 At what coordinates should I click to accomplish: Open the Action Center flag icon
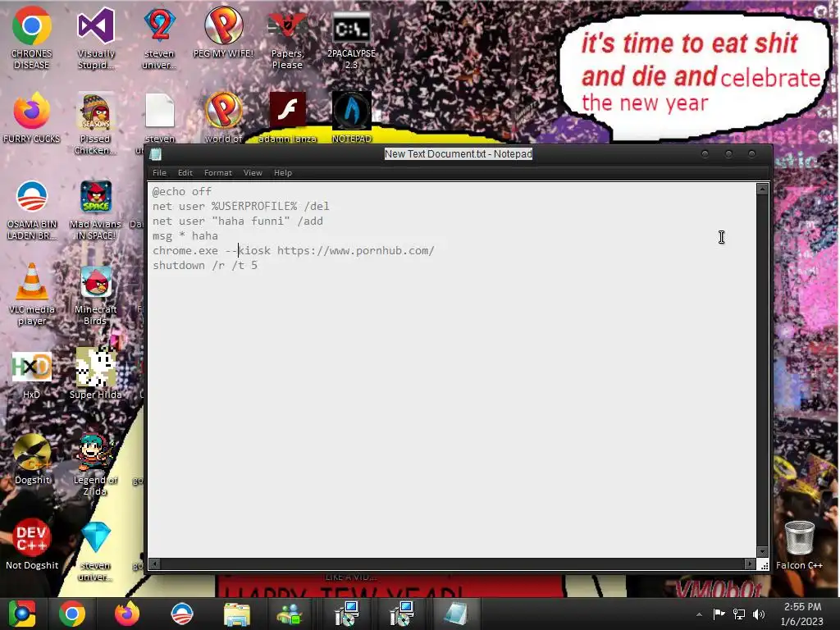(x=719, y=614)
